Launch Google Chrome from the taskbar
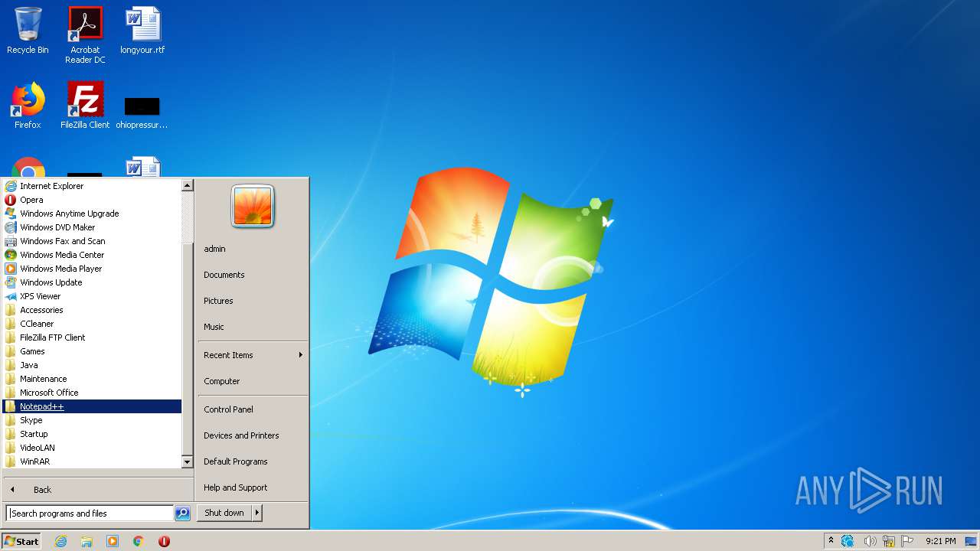This screenshot has height=551, width=980. click(139, 541)
